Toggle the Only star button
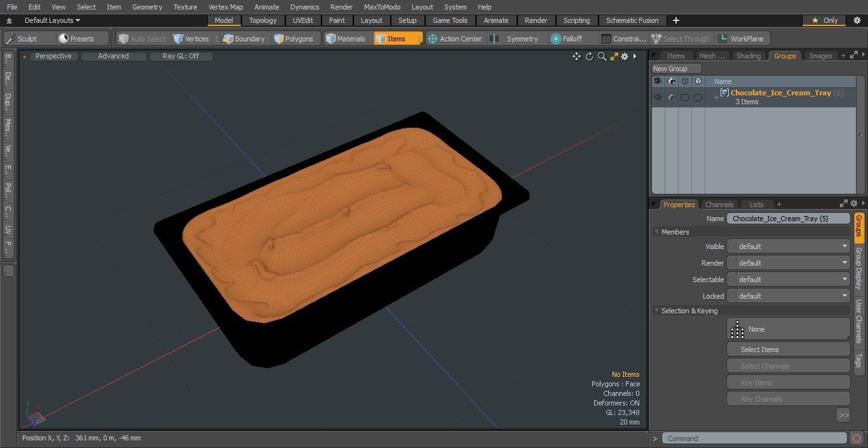 (824, 20)
